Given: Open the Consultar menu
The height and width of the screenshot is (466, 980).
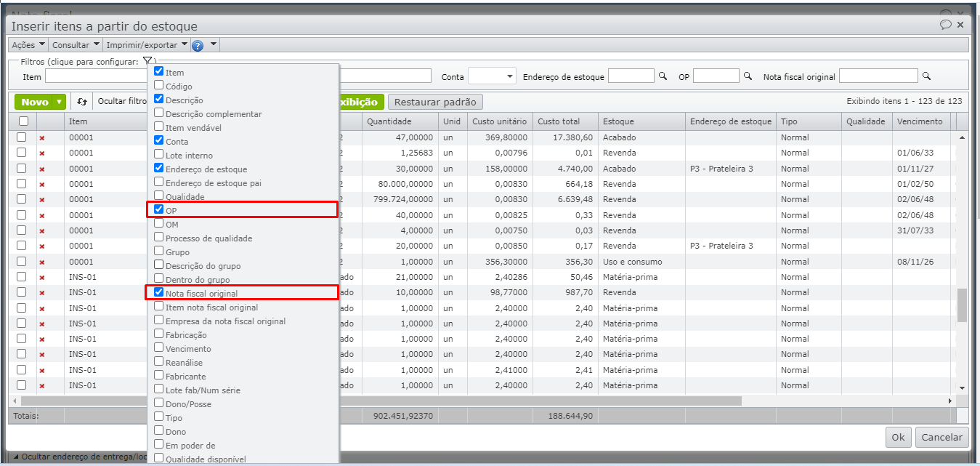Looking at the screenshot, I should point(76,45).
